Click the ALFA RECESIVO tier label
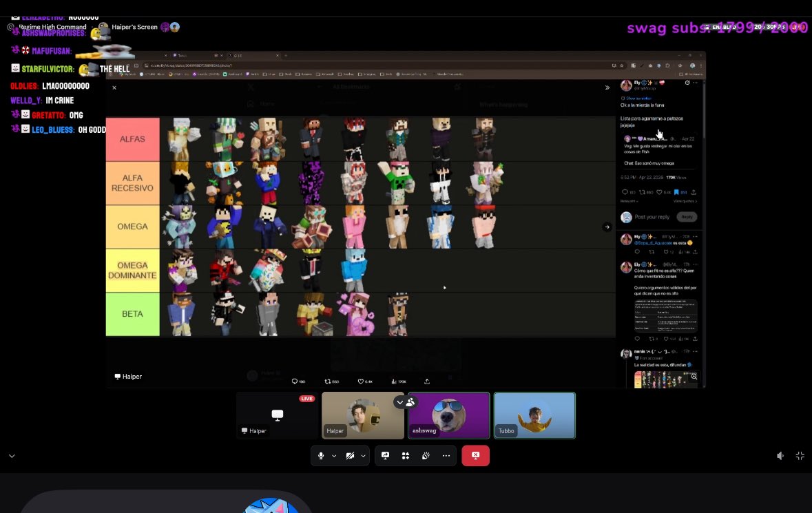 pyautogui.click(x=132, y=182)
